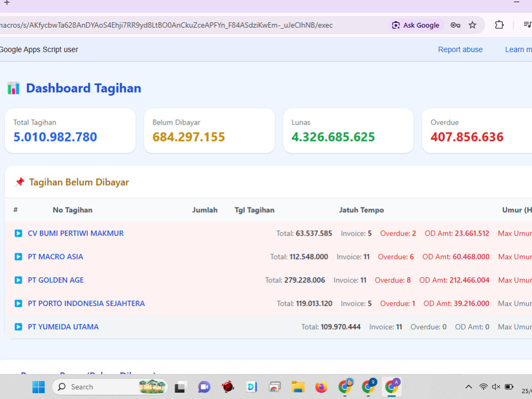
Task: Expand the CV BUMI PERTIWI MAKMUR row arrow
Action: (18, 234)
